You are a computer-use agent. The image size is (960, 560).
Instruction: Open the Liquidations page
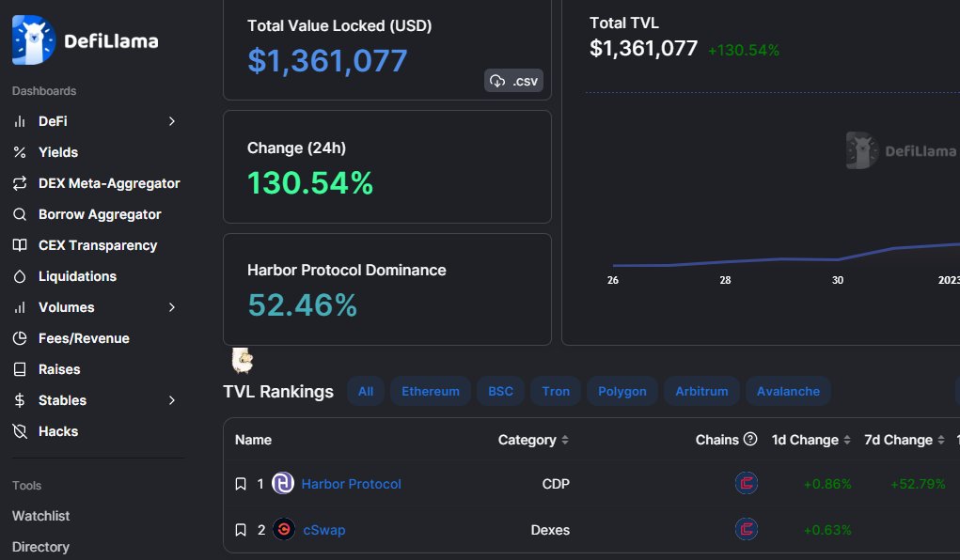[x=77, y=276]
